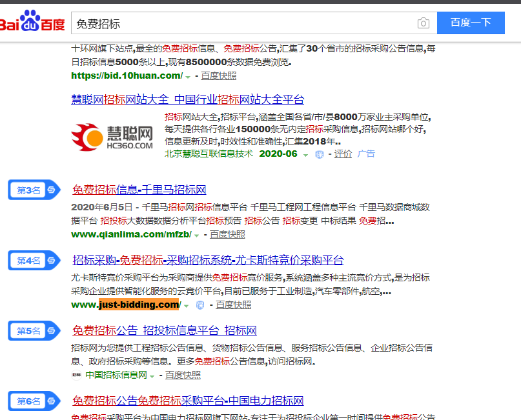Open the 尤卡斯特竞价采购平台 result title
Screen dimensions: 521x420
(x=208, y=260)
